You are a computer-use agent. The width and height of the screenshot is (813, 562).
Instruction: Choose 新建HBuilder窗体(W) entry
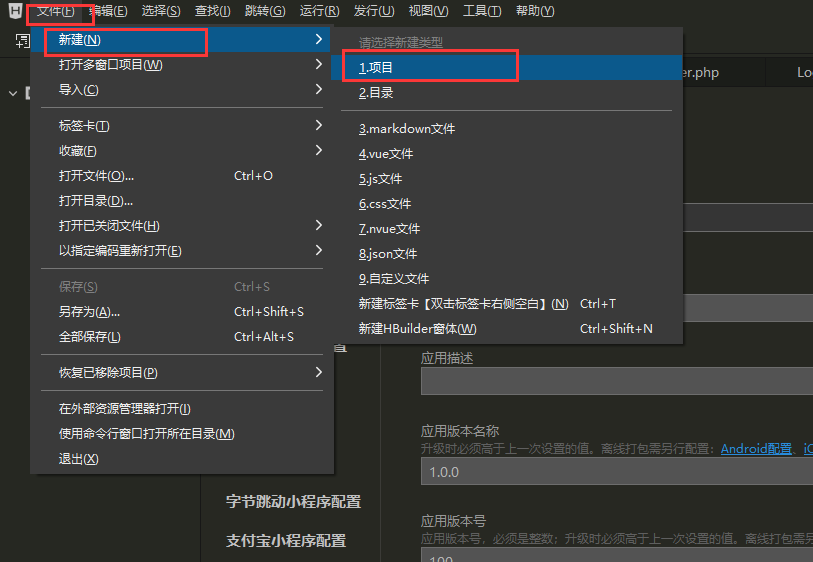[x=507, y=329]
